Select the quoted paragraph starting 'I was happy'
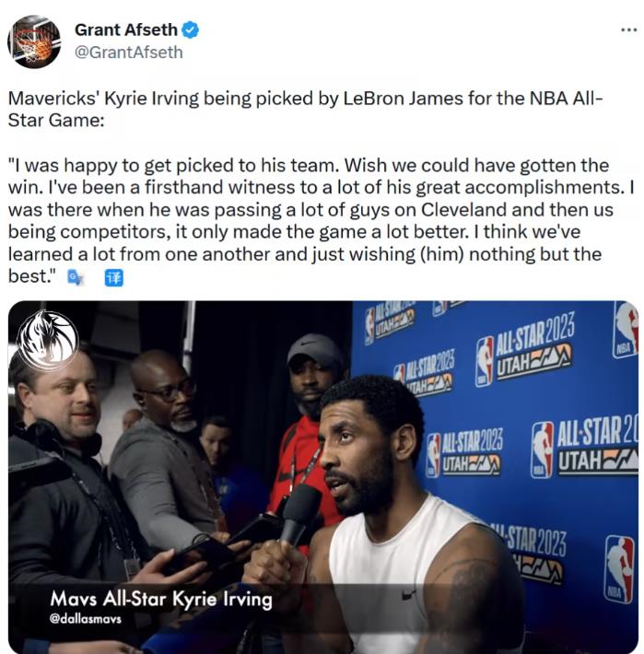Screen dimensions: 644x654 322,221
